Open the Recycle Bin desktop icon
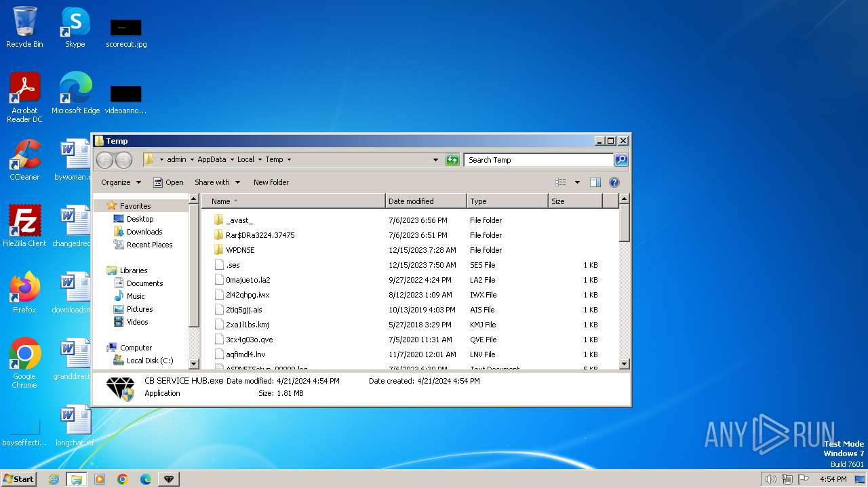The image size is (868, 488). click(x=24, y=27)
